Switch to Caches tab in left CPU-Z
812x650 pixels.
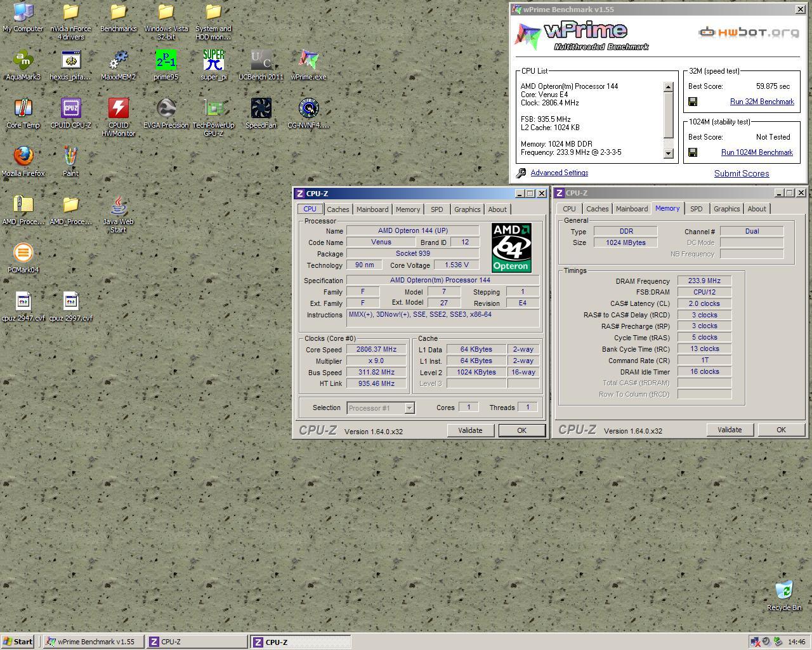pyautogui.click(x=337, y=209)
